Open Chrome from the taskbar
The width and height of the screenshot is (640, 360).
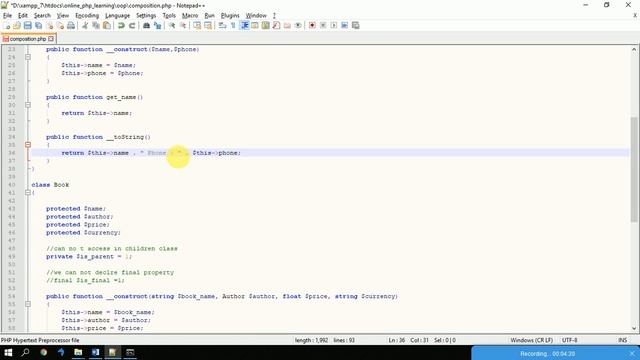pos(43,352)
